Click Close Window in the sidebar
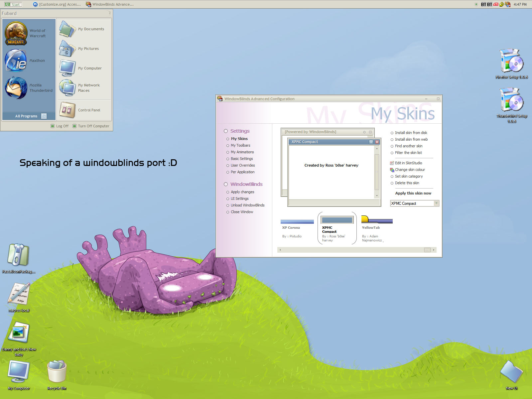This screenshot has width=532, height=399. click(242, 212)
